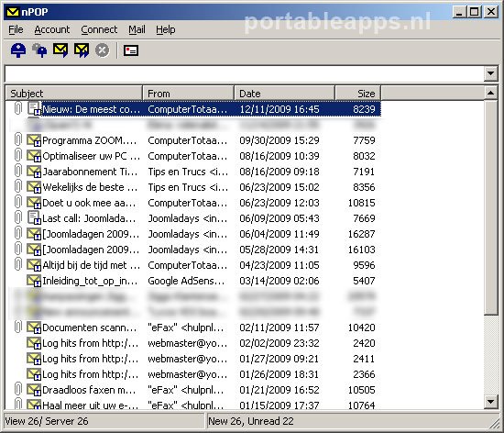Select the Optimaliseer uw PC message
This screenshot has height=433, width=504.
[x=192, y=156]
